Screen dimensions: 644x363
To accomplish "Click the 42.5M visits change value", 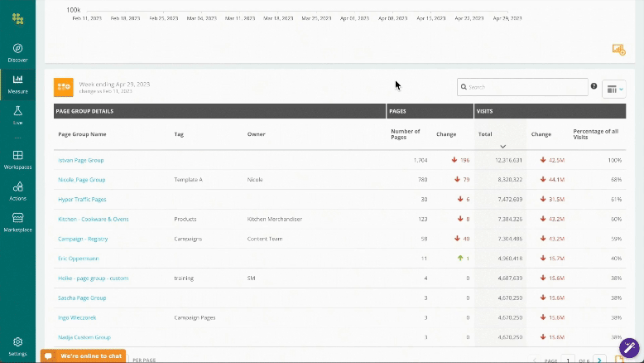I will [x=556, y=160].
